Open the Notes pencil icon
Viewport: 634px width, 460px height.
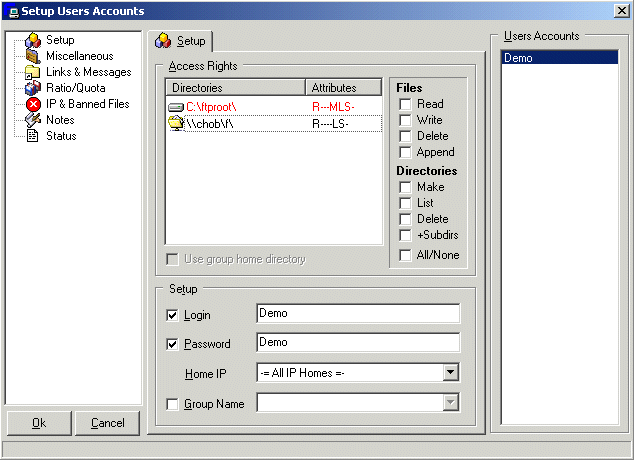pos(33,120)
